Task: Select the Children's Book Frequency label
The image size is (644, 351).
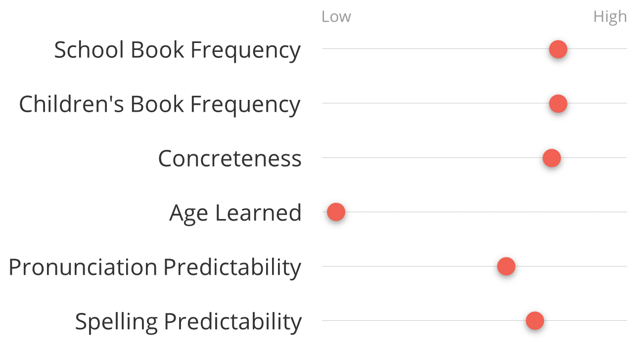Action: [160, 104]
